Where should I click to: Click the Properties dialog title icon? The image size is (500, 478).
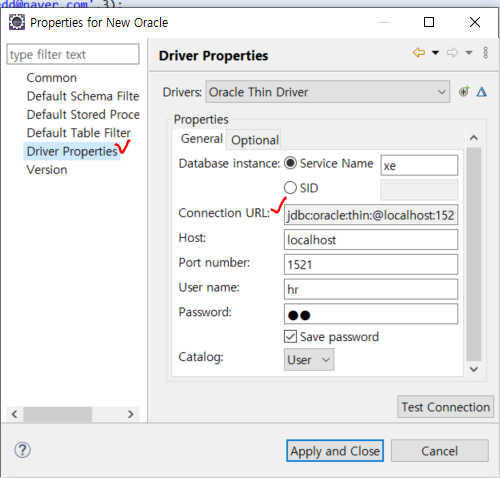coord(17,22)
